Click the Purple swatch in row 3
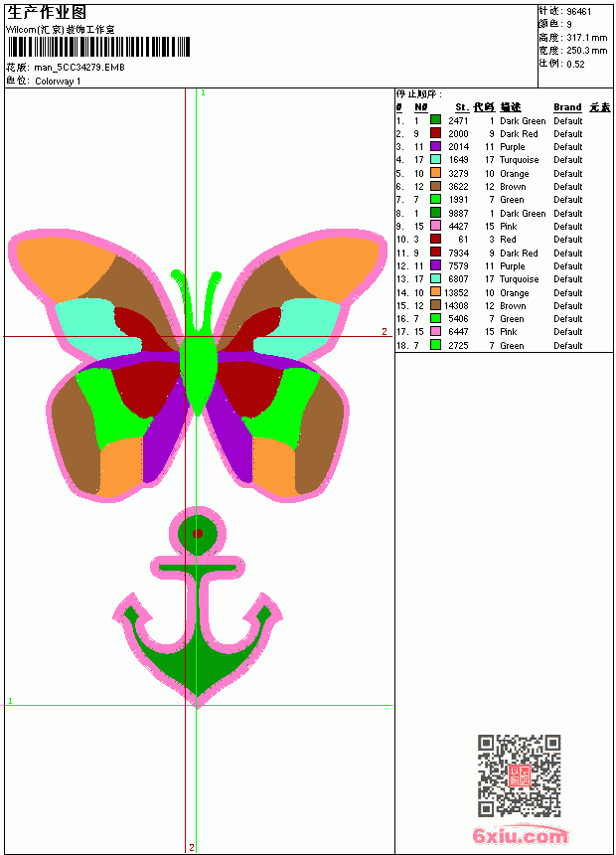 coord(435,146)
